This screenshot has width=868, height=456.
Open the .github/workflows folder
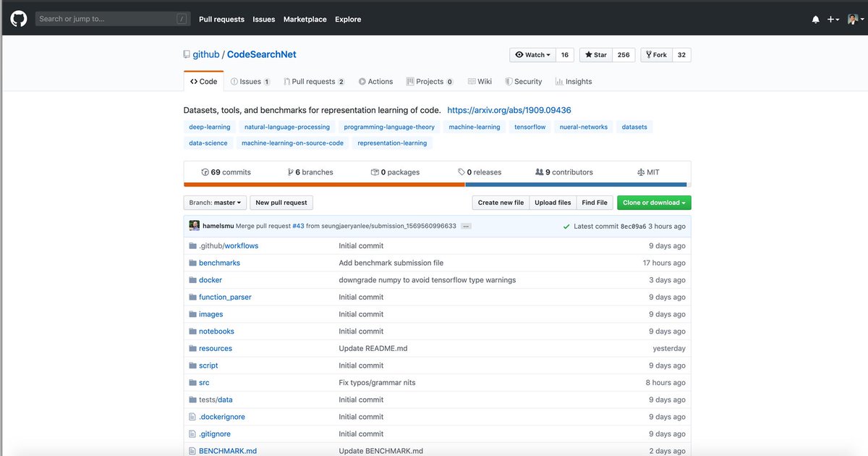click(229, 246)
